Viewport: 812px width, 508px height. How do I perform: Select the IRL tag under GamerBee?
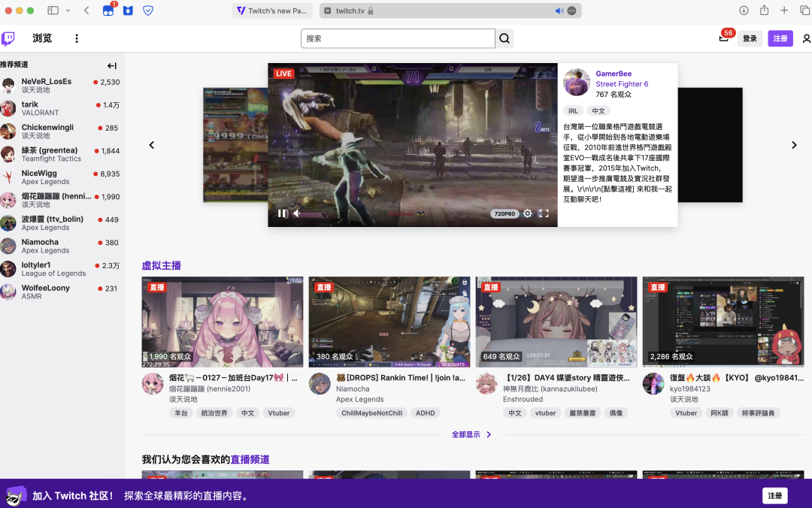coord(572,110)
